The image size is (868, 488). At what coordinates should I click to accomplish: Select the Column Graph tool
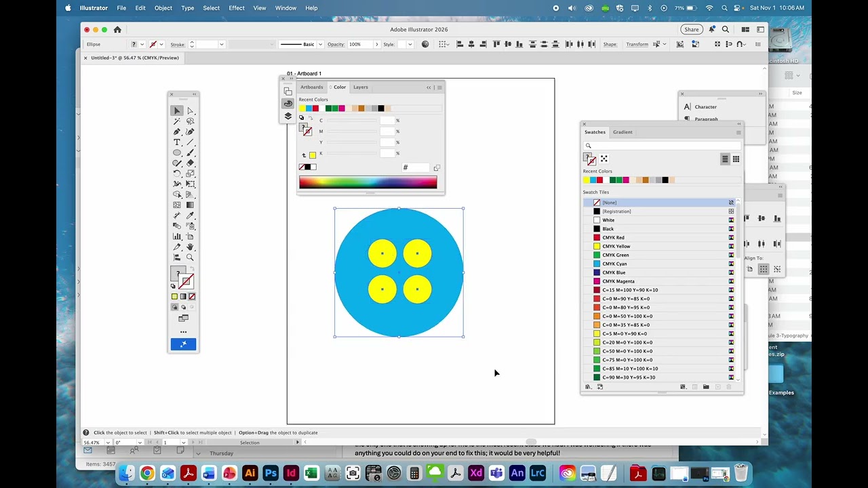[x=177, y=237]
